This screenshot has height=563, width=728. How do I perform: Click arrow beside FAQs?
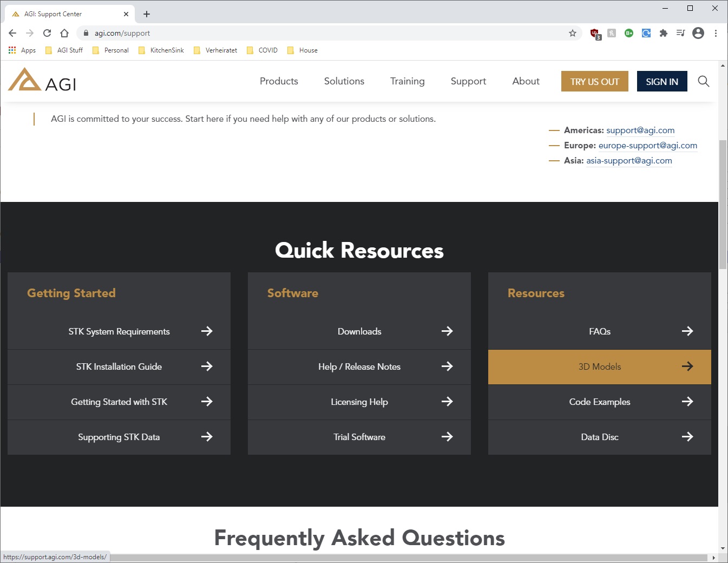coord(687,331)
